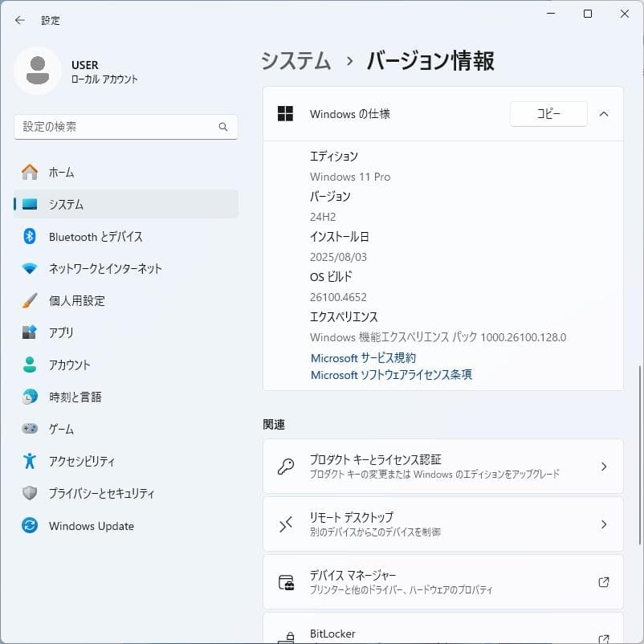The image size is (644, 644).
Task: Click the コピー button
Action: pos(548,114)
